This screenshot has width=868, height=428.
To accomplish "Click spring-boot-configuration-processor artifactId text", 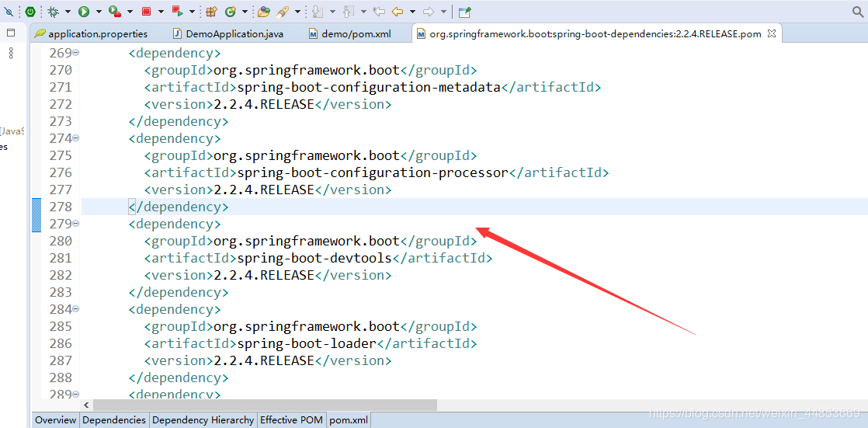I will [x=373, y=172].
